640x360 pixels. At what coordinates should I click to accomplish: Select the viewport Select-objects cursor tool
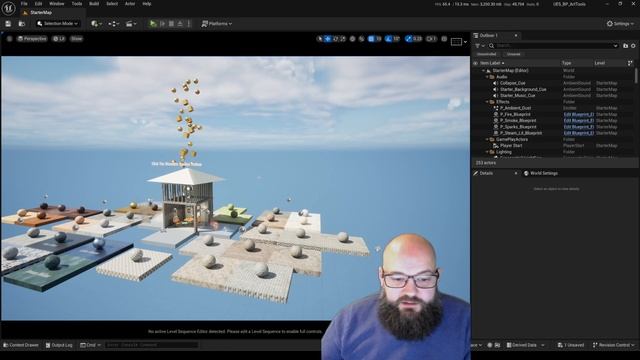pos(320,39)
